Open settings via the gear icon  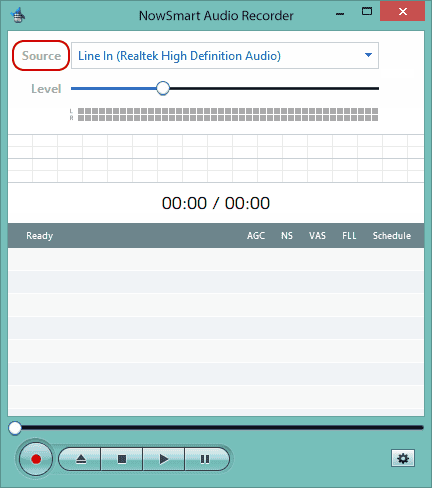pyautogui.click(x=403, y=458)
